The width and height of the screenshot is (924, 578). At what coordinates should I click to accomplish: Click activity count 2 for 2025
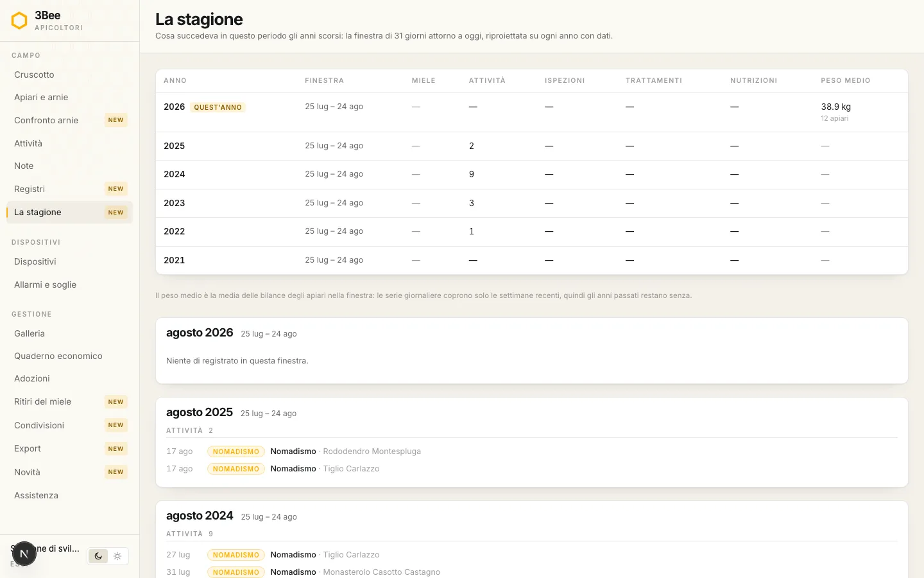pyautogui.click(x=472, y=146)
